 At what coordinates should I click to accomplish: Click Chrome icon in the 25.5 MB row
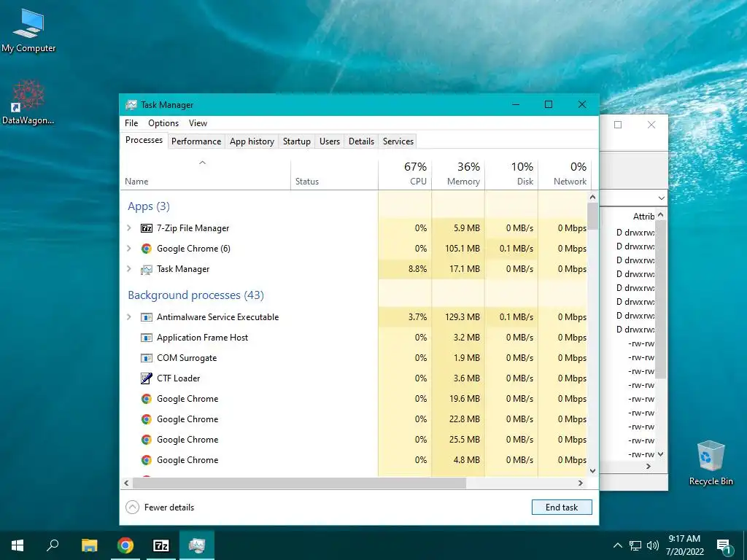pyautogui.click(x=146, y=440)
